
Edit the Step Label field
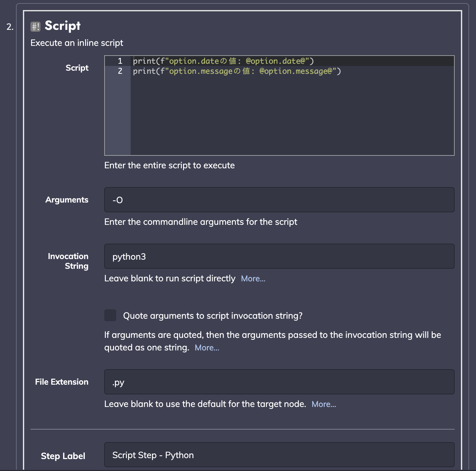pos(279,455)
